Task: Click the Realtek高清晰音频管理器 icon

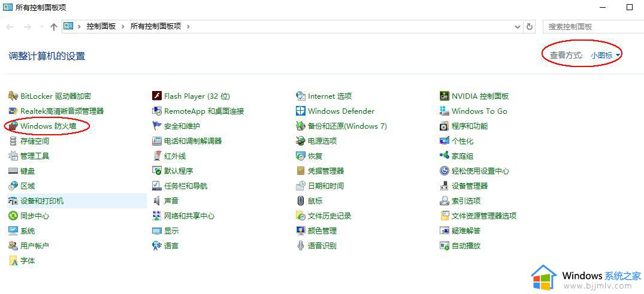Action: (13, 111)
